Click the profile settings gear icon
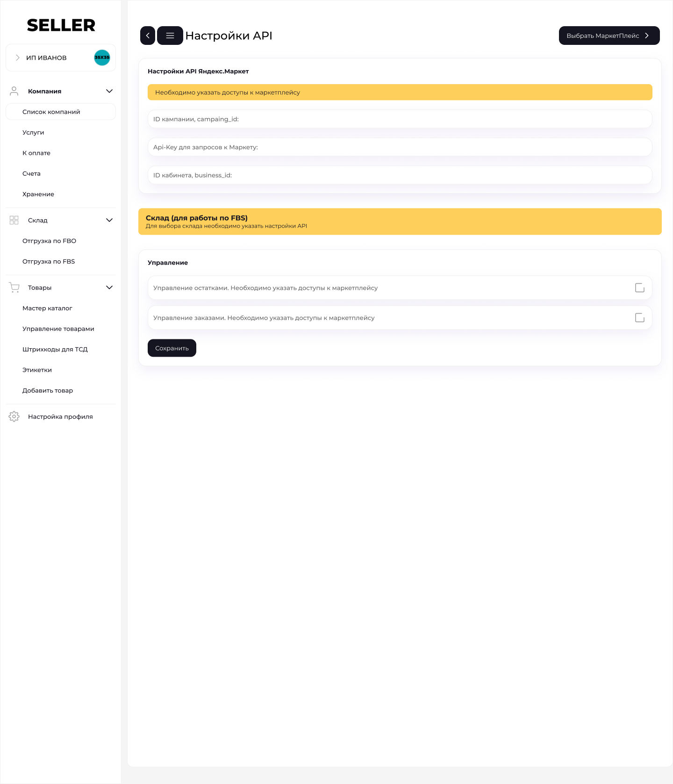The image size is (673, 784). [14, 417]
